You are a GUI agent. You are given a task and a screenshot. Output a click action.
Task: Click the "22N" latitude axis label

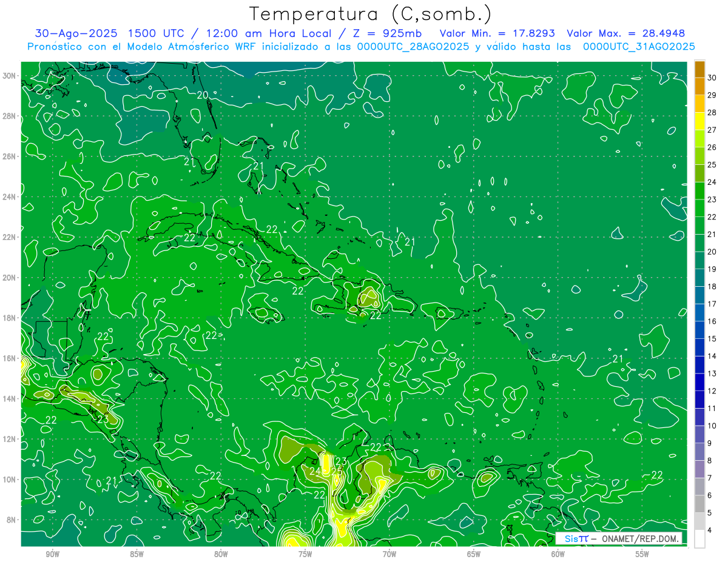(10, 237)
